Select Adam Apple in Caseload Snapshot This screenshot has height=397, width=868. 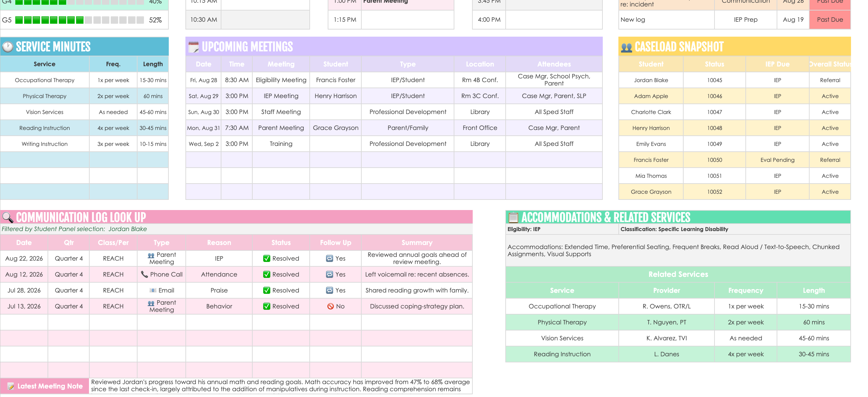[651, 96]
